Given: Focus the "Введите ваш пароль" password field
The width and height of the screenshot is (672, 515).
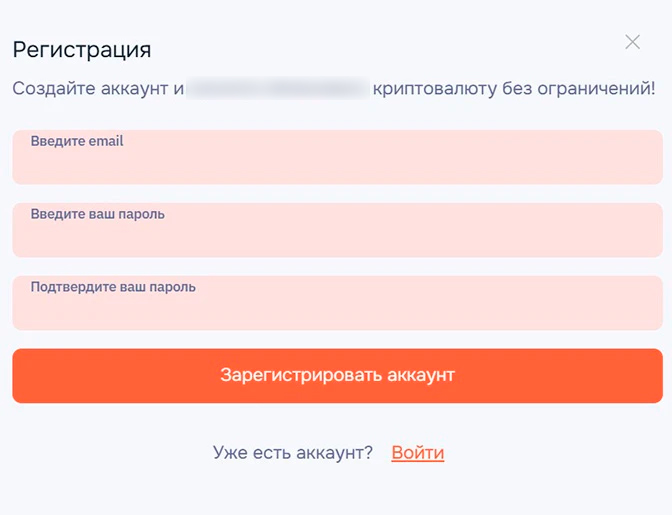Looking at the screenshot, I should (x=337, y=237).
